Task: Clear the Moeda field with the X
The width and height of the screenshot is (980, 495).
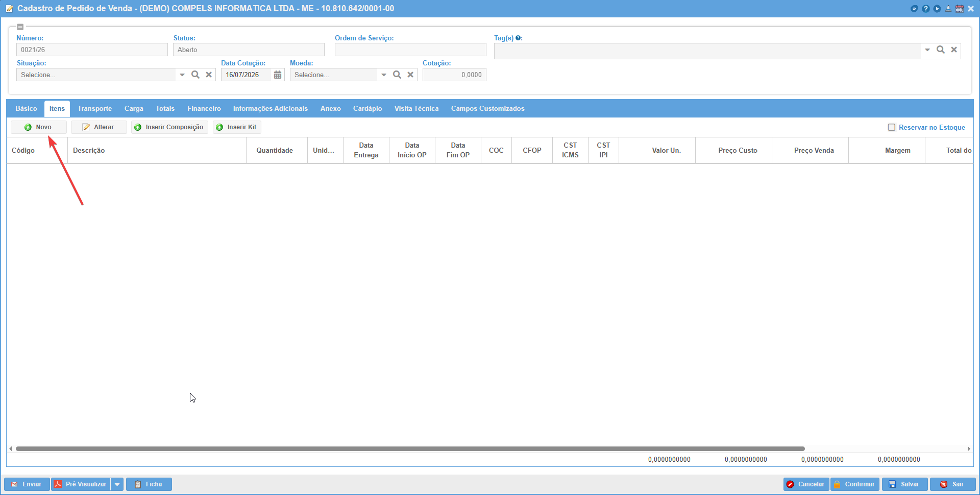Action: (x=410, y=75)
